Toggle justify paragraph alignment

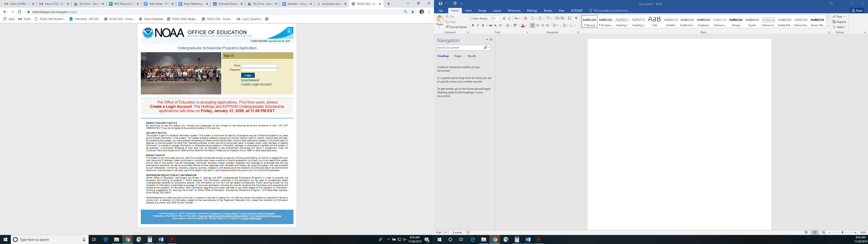[x=547, y=25]
